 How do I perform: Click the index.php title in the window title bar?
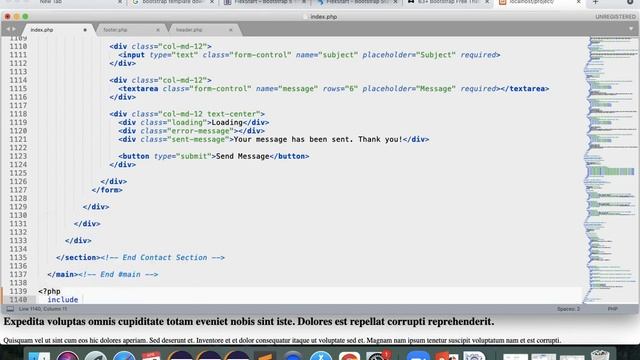click(323, 17)
